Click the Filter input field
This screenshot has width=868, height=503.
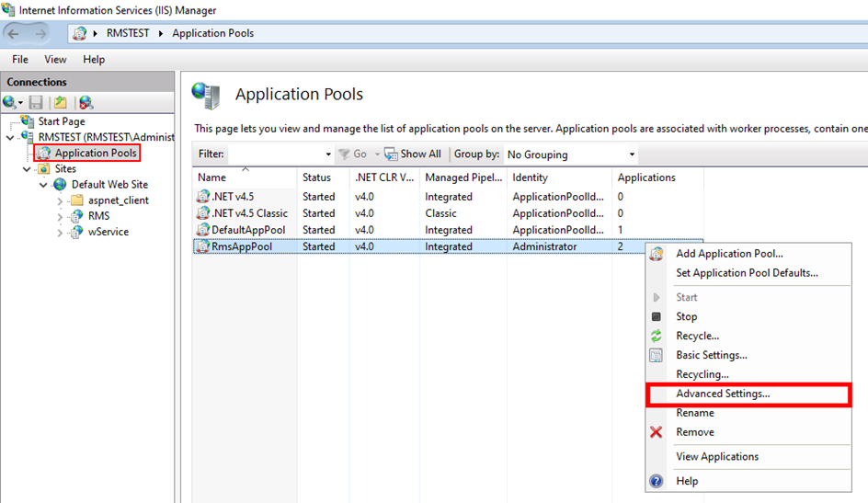tap(276, 154)
